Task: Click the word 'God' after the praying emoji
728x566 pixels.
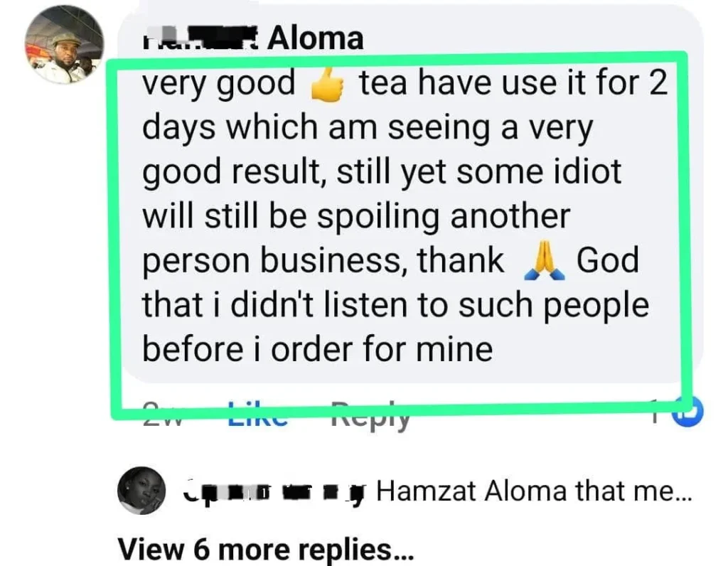Action: tap(607, 260)
